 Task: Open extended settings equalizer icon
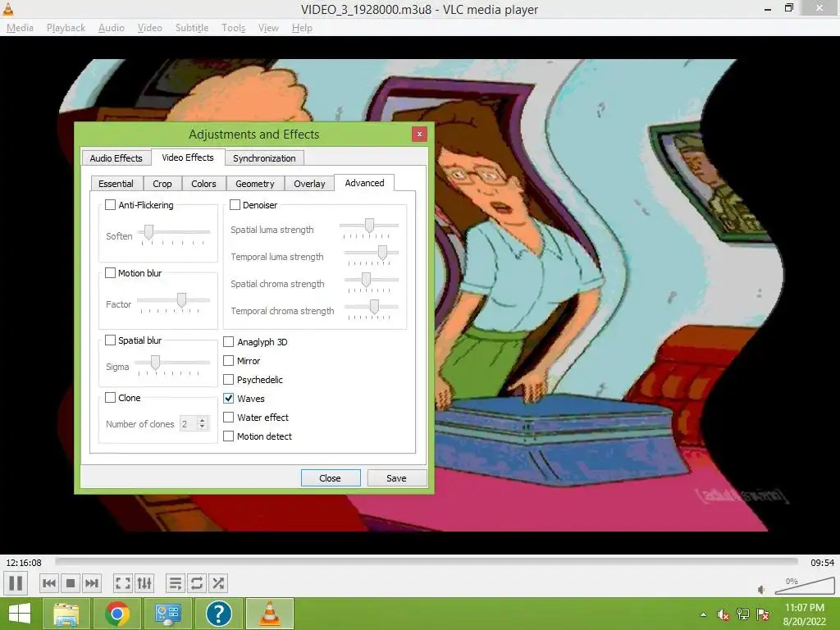(144, 583)
